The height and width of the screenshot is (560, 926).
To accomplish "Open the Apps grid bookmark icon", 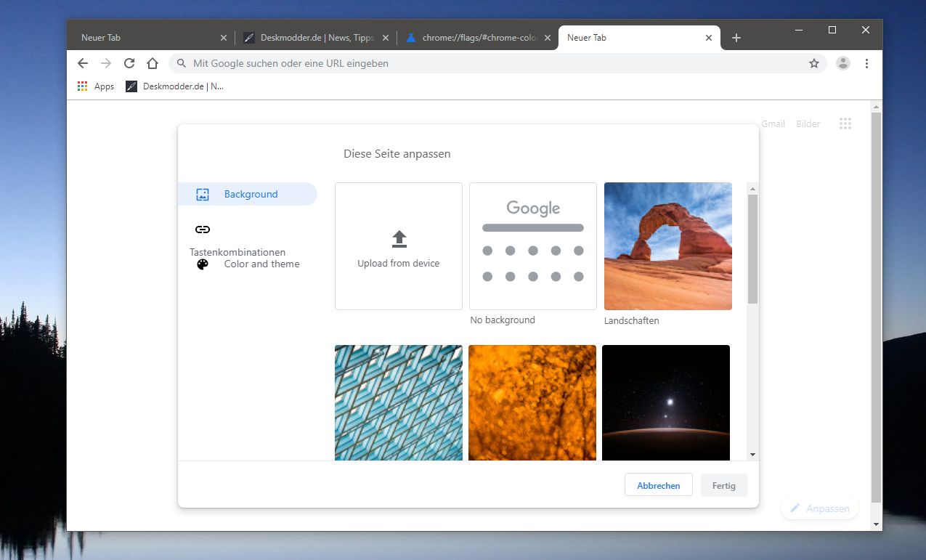I will [82, 86].
